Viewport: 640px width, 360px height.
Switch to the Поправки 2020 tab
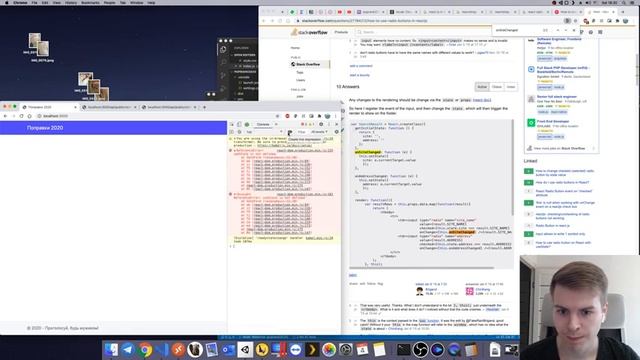49,107
